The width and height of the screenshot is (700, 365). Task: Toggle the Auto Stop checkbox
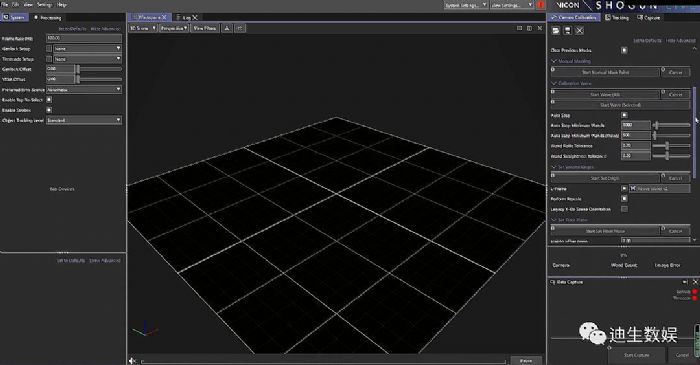624,115
